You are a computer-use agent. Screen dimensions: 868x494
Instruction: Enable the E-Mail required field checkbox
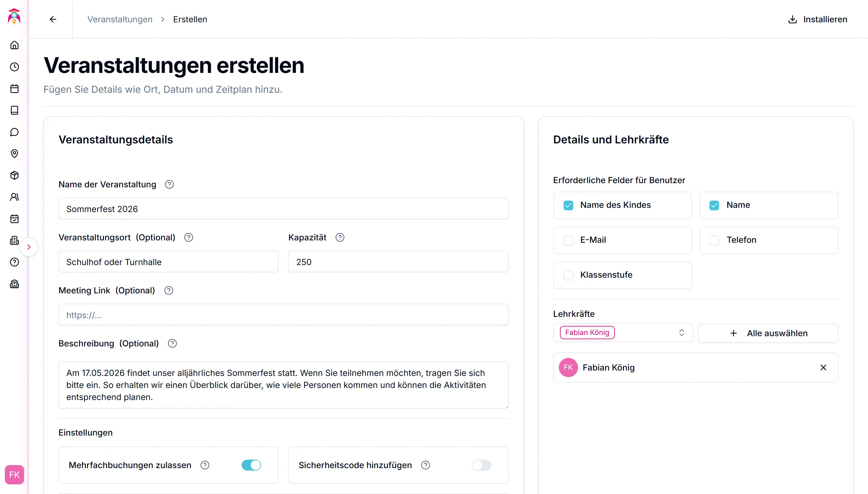pyautogui.click(x=568, y=240)
